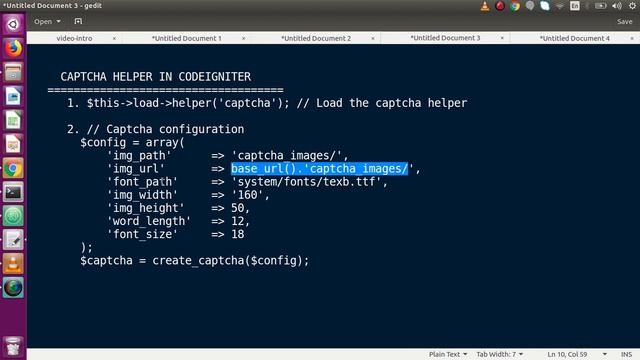
Task: Open the Trash in the dock
Action: 13,347
